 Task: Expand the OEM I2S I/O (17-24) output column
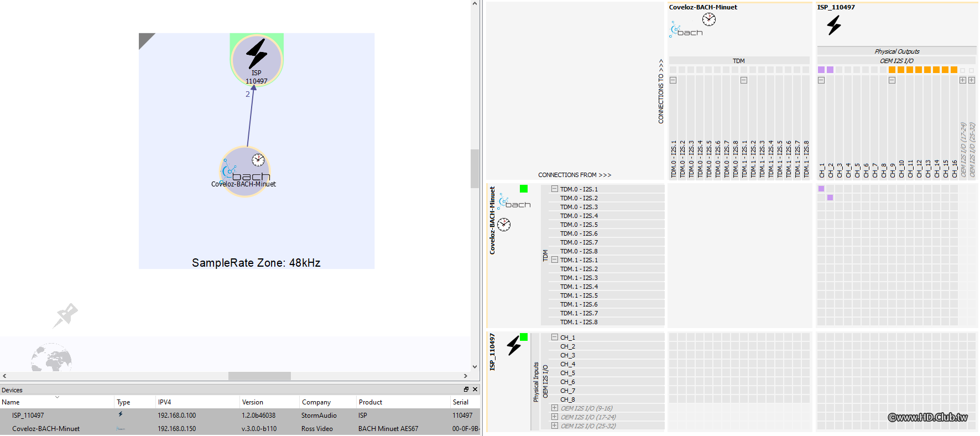[963, 80]
